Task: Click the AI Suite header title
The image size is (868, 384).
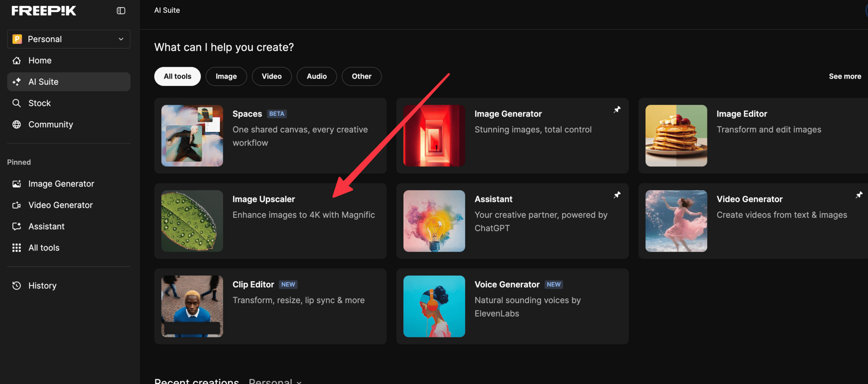Action: click(167, 10)
